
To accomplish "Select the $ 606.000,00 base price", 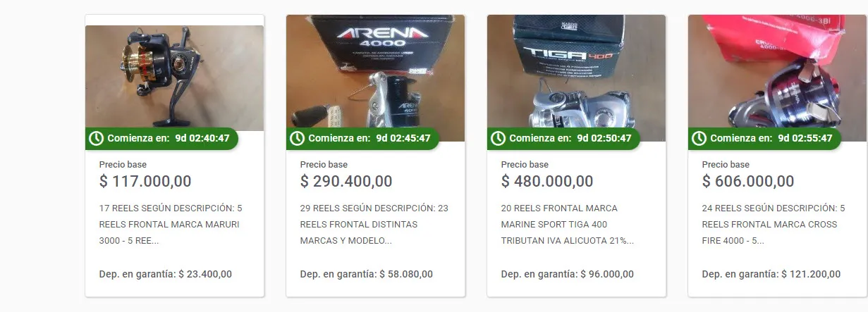I will [748, 181].
